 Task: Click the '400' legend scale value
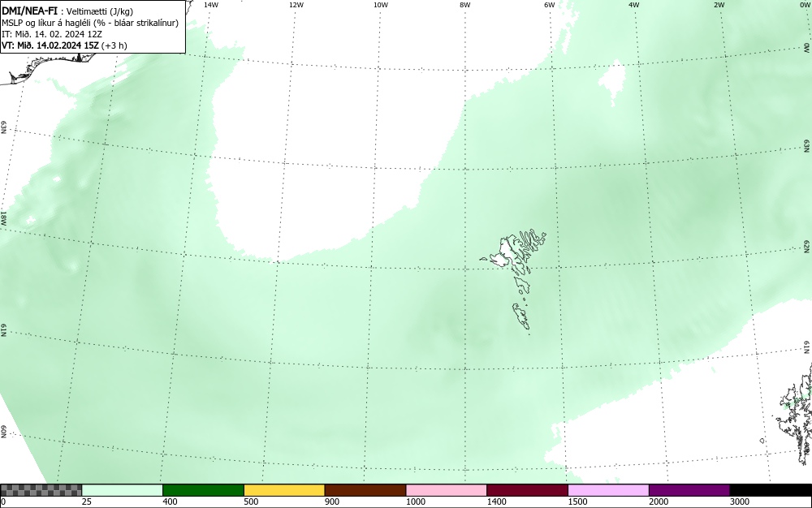tap(170, 502)
